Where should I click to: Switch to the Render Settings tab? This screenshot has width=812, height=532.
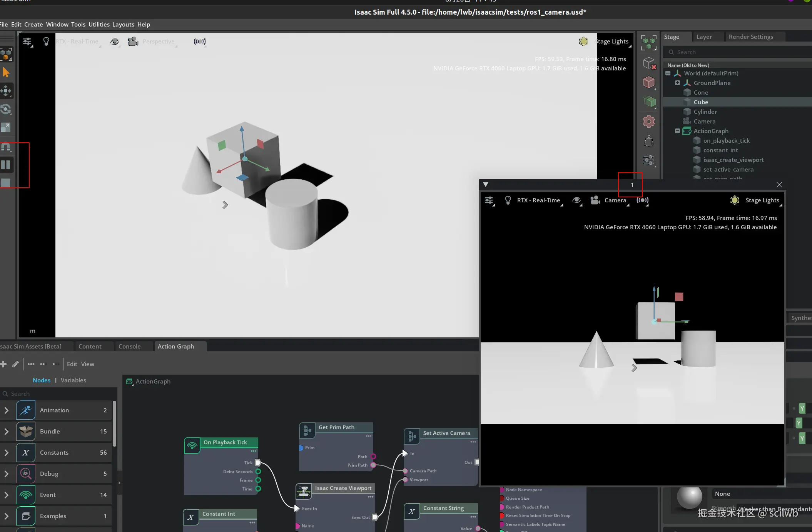(750, 37)
